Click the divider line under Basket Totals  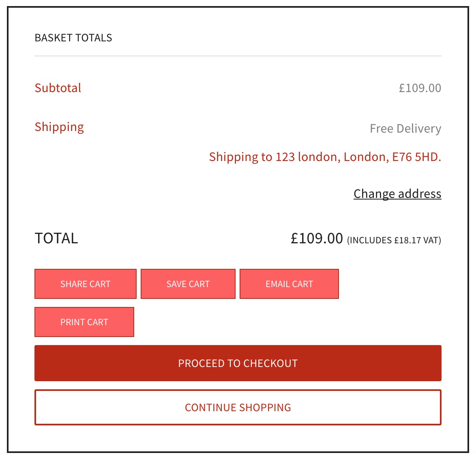point(238,56)
